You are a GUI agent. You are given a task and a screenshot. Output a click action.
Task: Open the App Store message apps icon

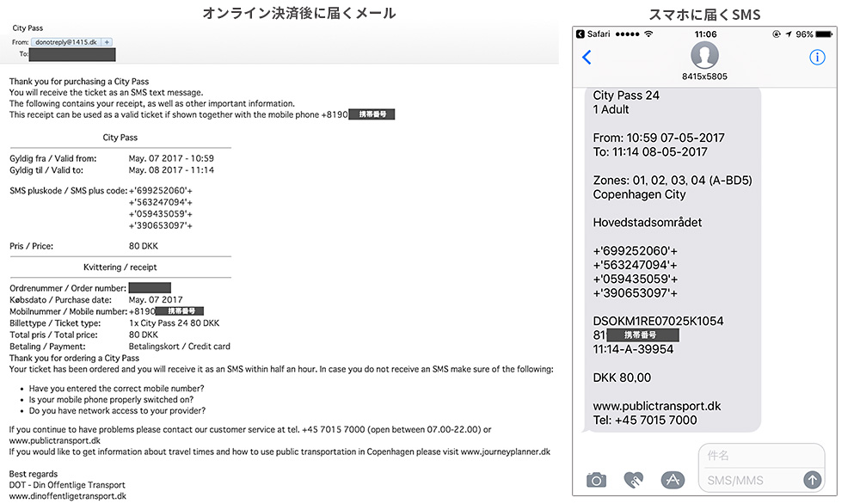(x=673, y=480)
